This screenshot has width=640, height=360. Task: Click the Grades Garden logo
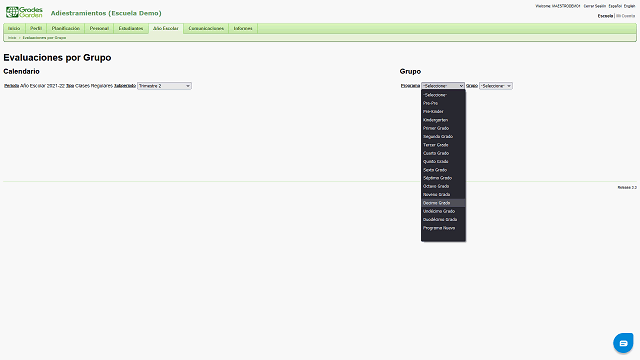[24, 12]
